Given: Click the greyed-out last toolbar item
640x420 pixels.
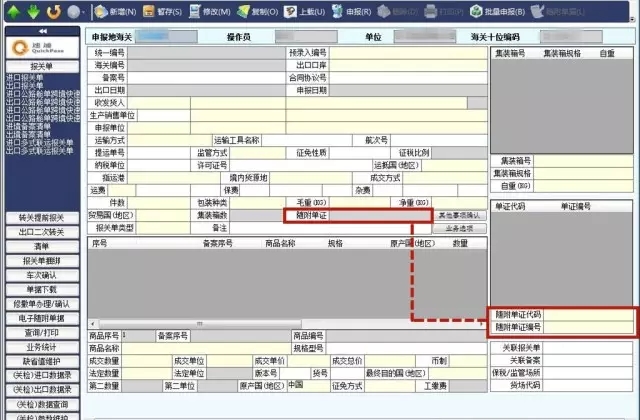Looking at the screenshot, I should 558,11.
